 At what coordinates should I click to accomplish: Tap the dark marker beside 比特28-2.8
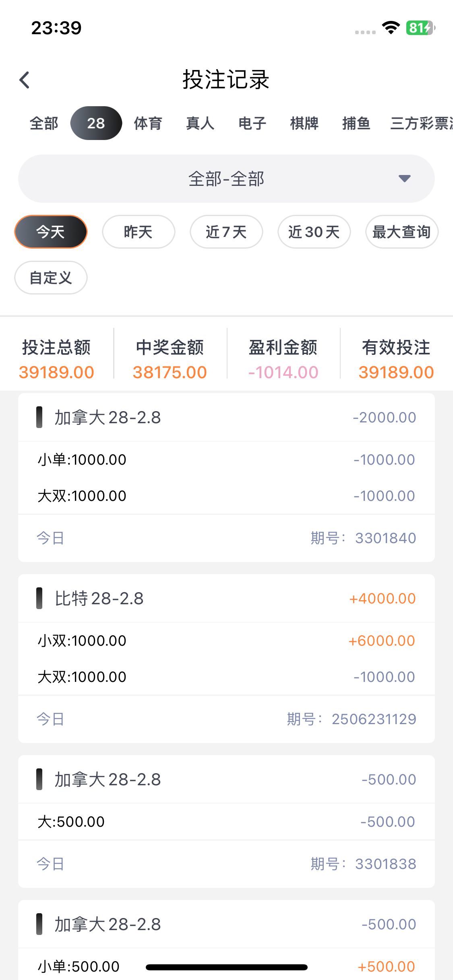click(x=39, y=598)
